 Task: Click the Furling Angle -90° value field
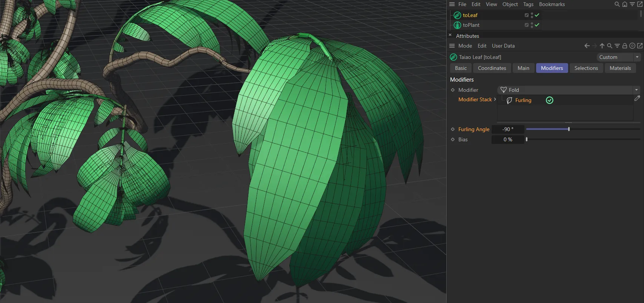[508, 129]
